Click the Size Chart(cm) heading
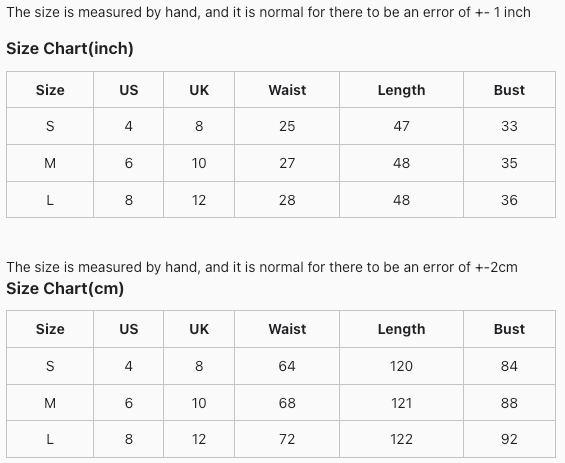Viewport: 565px width, 463px height. 65,289
